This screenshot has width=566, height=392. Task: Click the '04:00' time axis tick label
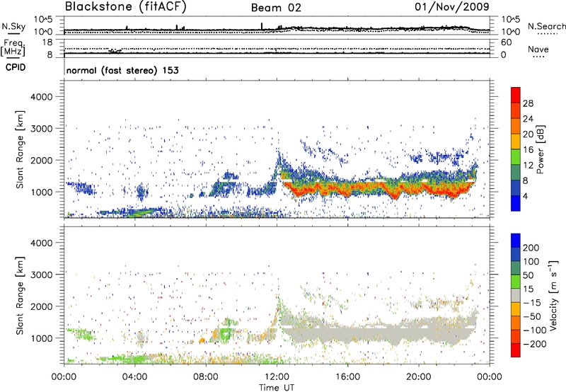[x=134, y=377]
